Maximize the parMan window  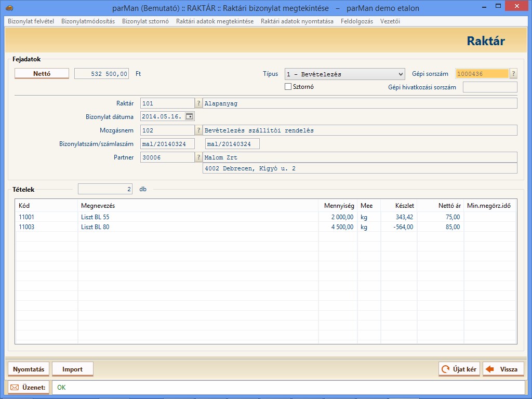(x=498, y=6)
